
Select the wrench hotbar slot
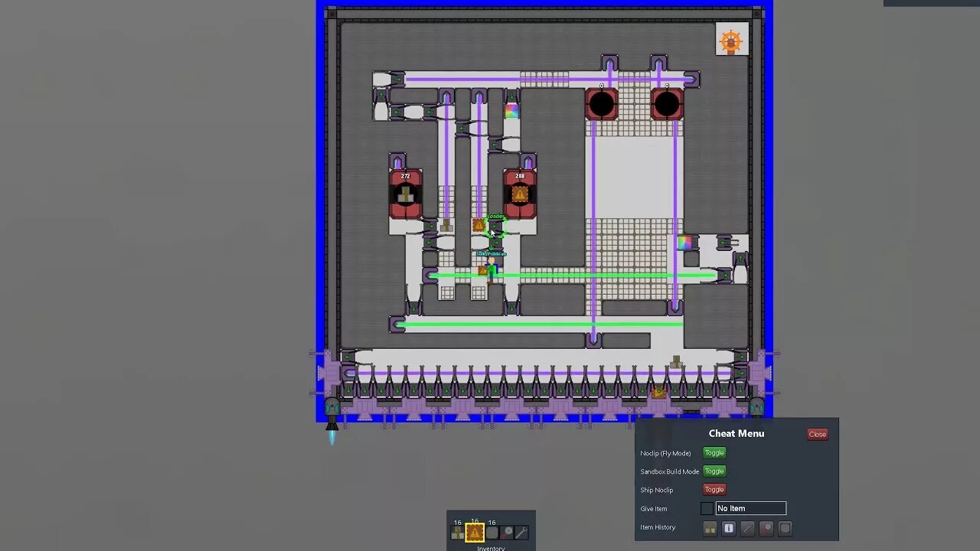click(x=522, y=533)
